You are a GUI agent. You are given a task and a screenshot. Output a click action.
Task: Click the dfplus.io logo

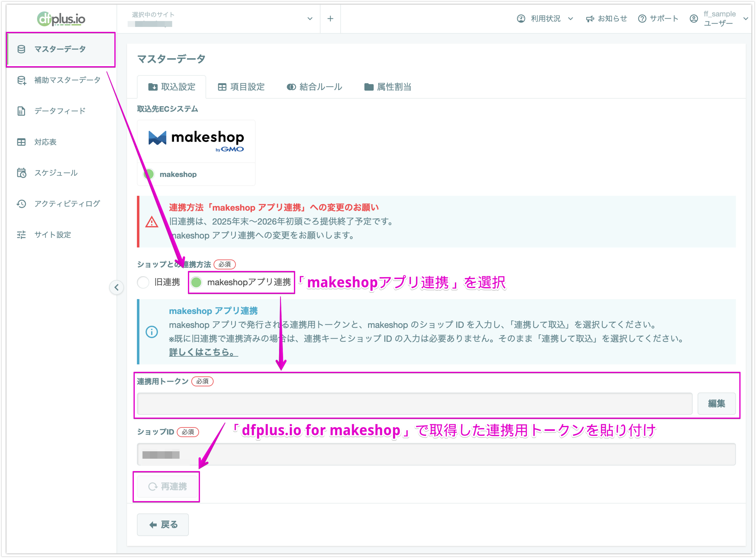61,19
